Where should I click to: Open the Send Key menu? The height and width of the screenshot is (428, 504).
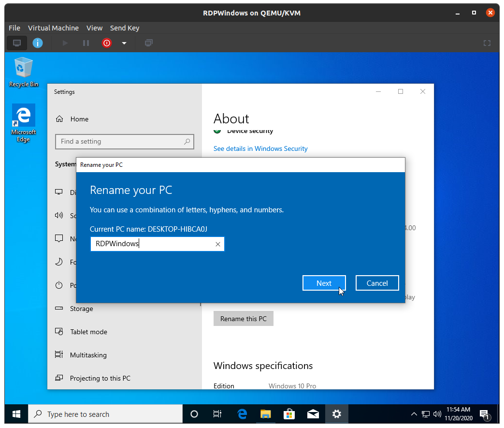tap(125, 28)
